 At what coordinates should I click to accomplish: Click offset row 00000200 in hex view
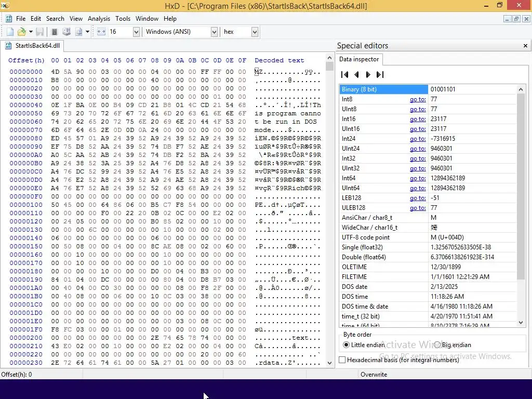click(26, 338)
